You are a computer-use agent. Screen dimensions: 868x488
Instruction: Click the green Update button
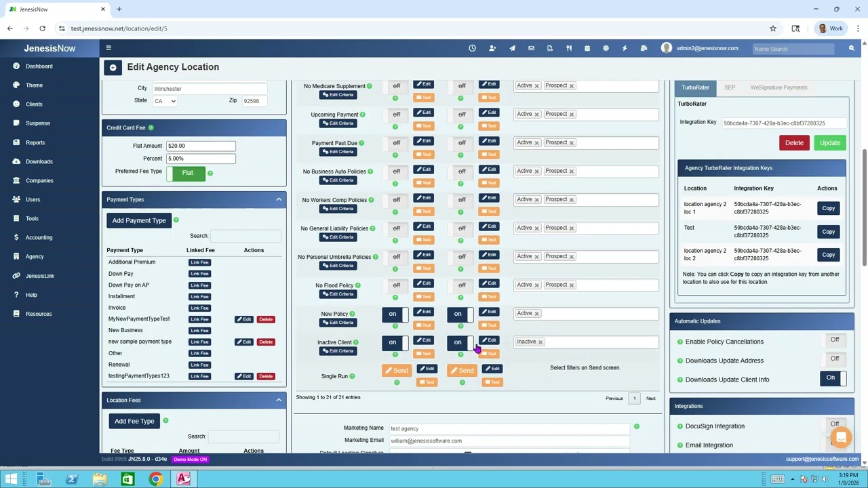[830, 143]
